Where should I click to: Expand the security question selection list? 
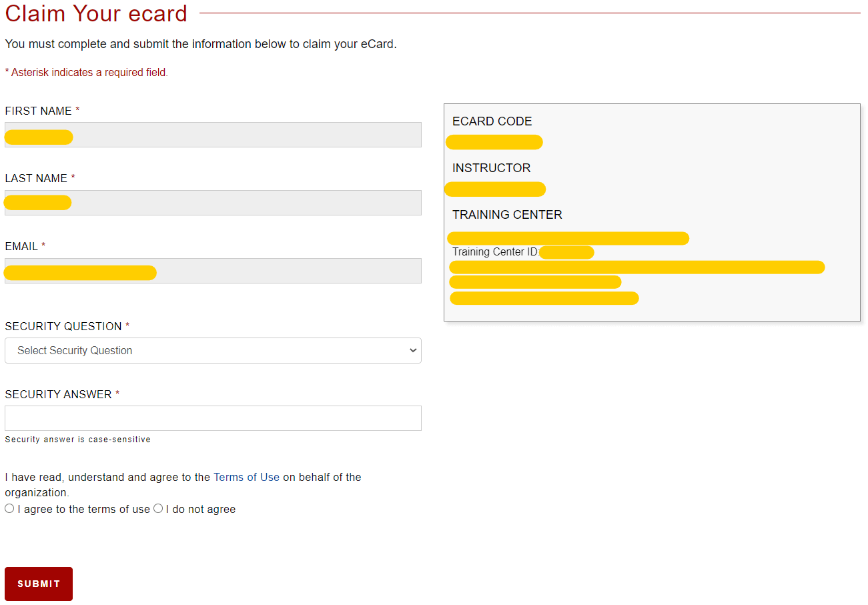tap(213, 350)
